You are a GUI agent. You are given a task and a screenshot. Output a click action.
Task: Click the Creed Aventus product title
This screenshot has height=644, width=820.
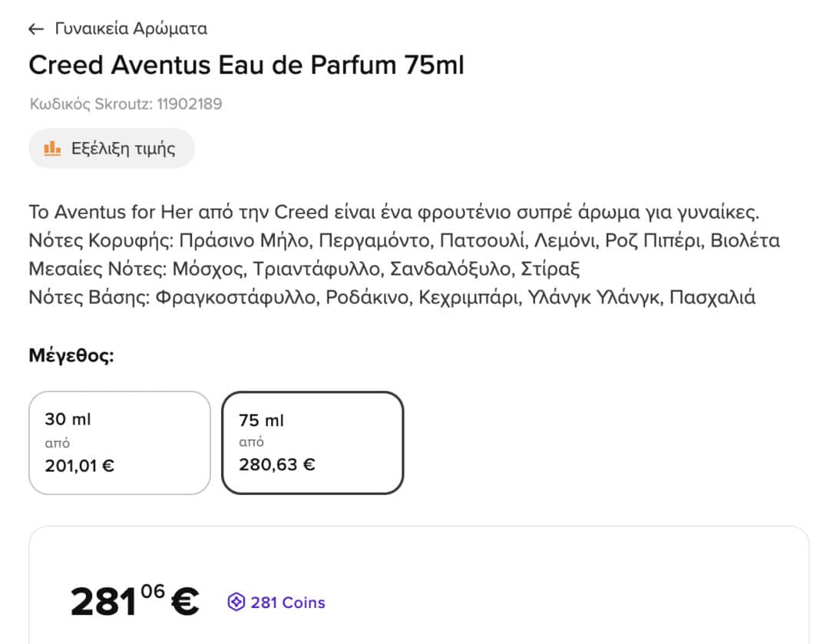246,65
